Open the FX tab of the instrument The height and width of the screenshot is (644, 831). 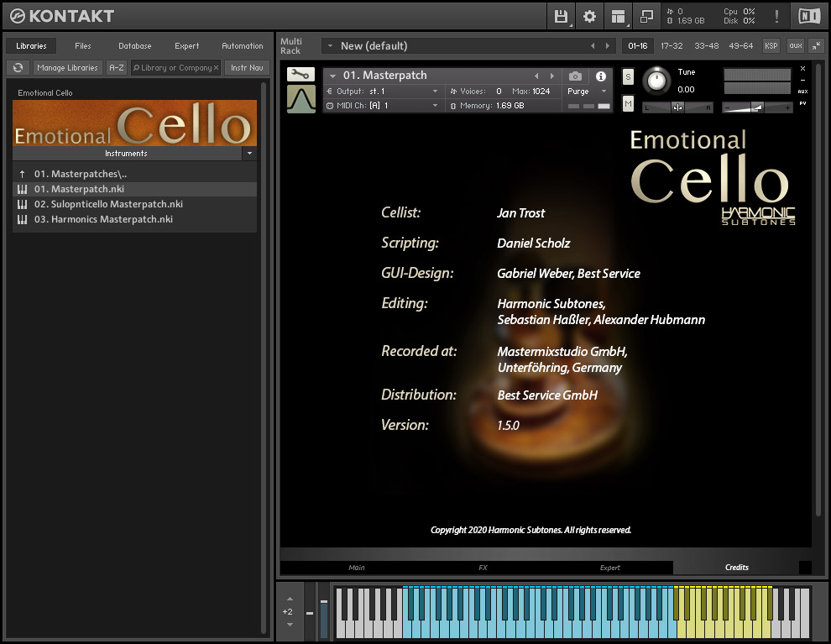(x=483, y=568)
